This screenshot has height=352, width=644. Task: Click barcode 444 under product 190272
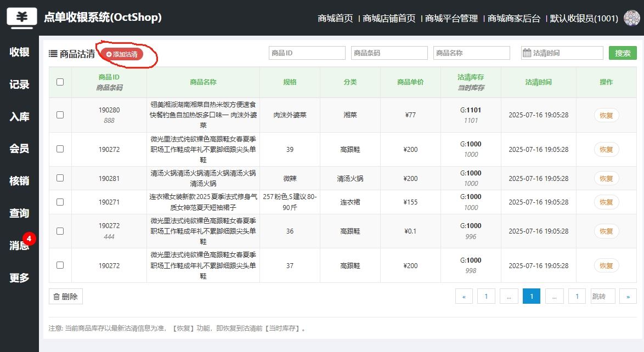109,236
